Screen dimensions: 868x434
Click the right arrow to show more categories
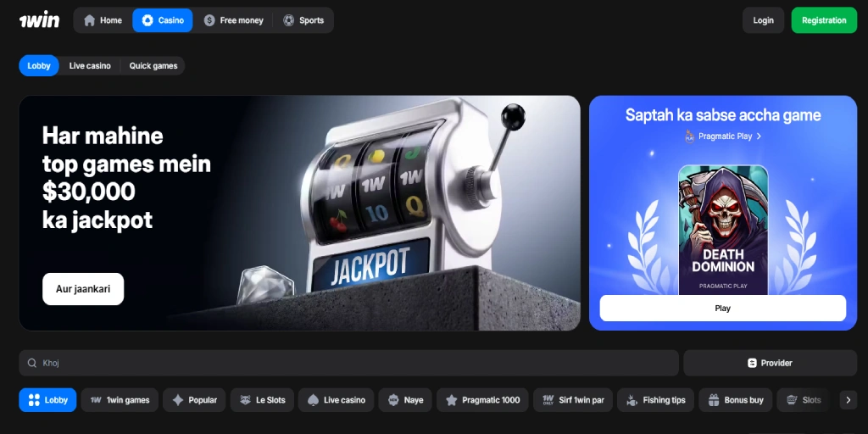coord(848,400)
